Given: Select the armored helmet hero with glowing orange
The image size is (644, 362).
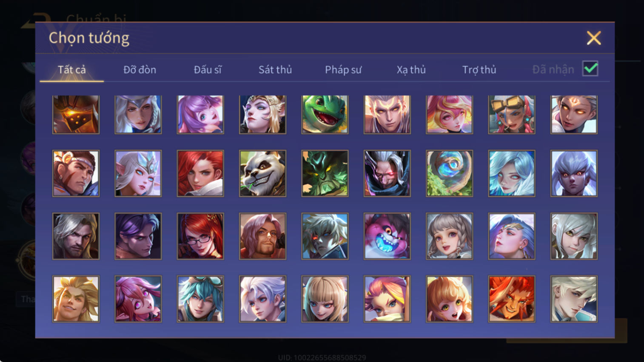Looking at the screenshot, I should pyautogui.click(x=76, y=114).
